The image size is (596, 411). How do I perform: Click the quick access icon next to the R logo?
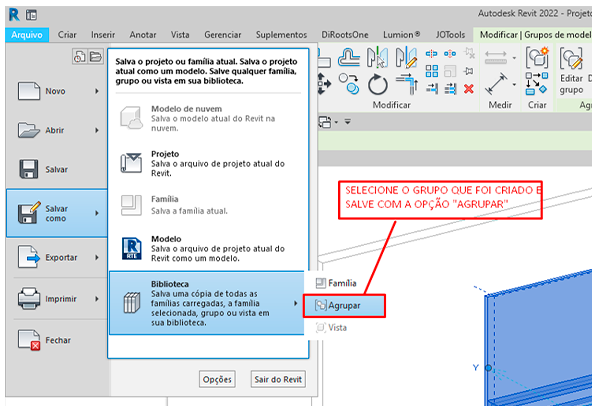(x=31, y=15)
